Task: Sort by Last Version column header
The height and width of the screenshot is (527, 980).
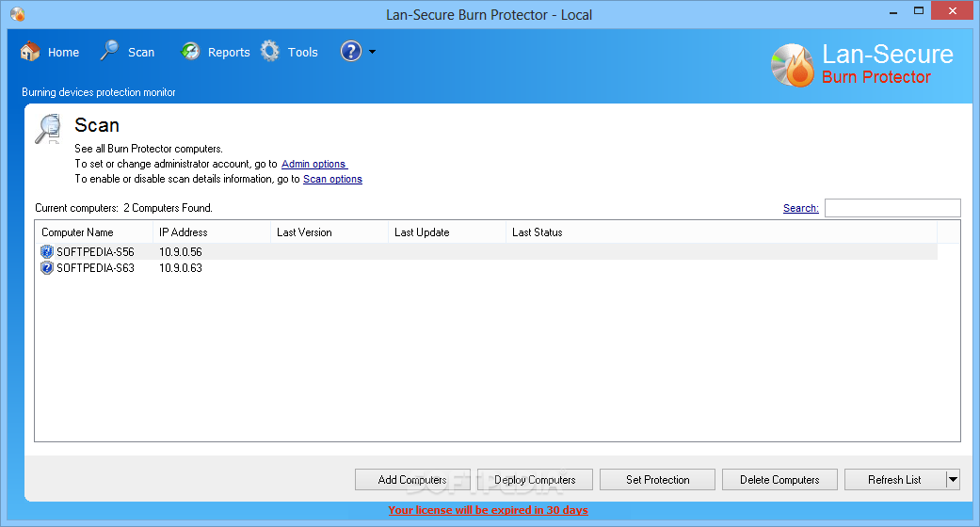Action: pos(329,232)
